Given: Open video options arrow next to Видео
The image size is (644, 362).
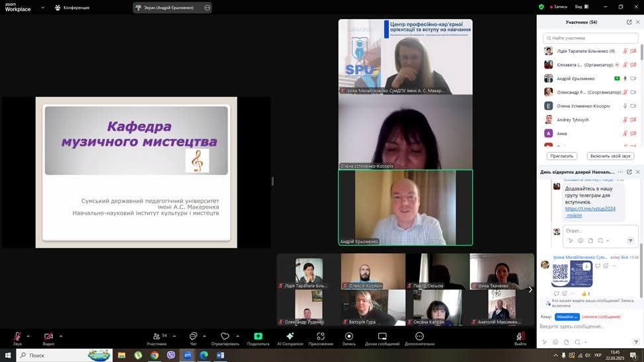Looking at the screenshot, I should [x=61, y=336].
